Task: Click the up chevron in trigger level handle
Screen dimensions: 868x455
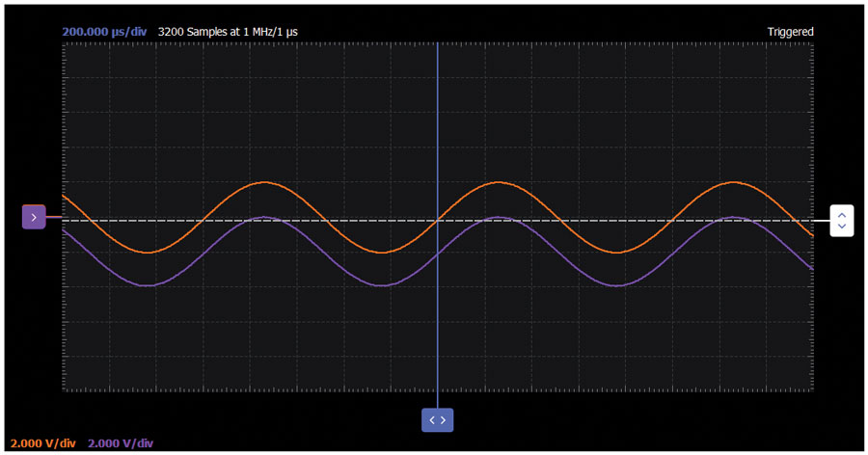Action: [841, 215]
